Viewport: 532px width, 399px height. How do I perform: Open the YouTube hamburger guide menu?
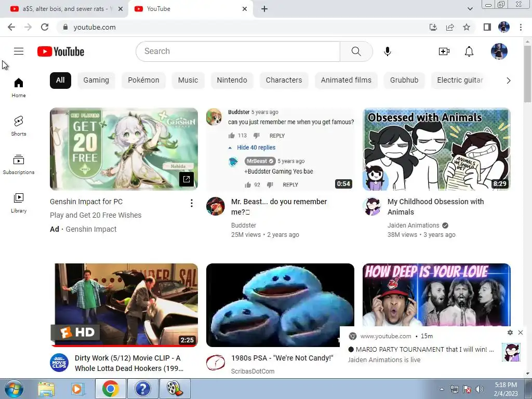pos(19,51)
